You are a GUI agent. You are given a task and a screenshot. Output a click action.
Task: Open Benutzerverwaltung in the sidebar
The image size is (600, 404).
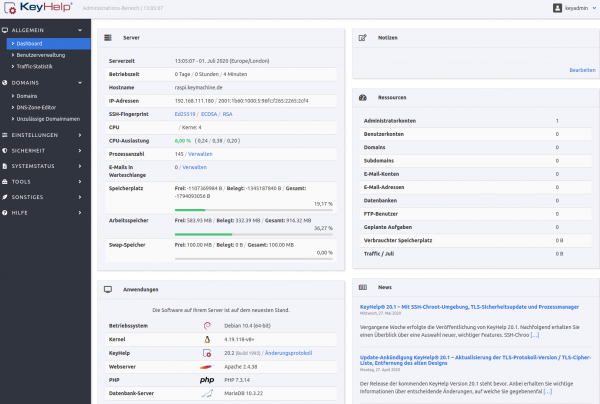(x=41, y=55)
